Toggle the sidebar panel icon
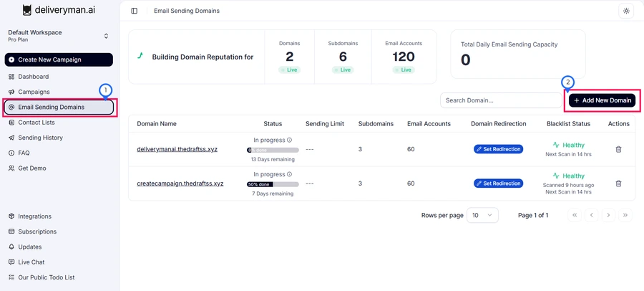The height and width of the screenshot is (291, 644). click(x=135, y=11)
